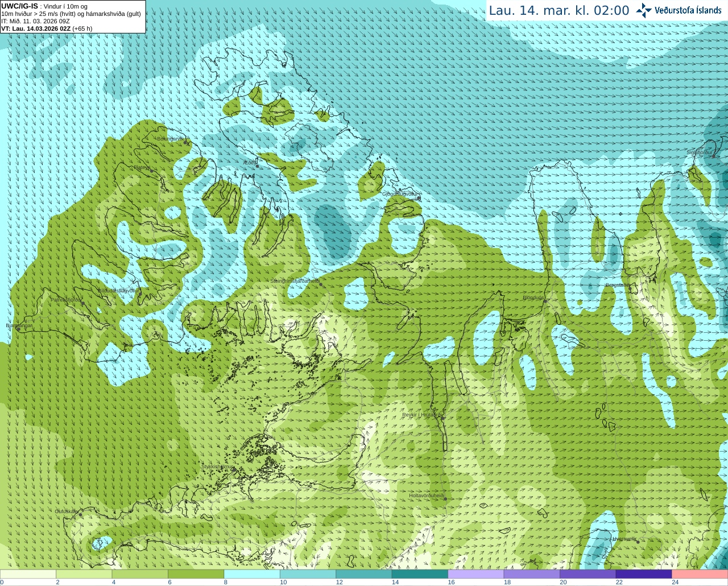This screenshot has width=728, height=586.
Task: Click the 12–14 m/s teal legend swatch
Action: pyautogui.click(x=364, y=574)
